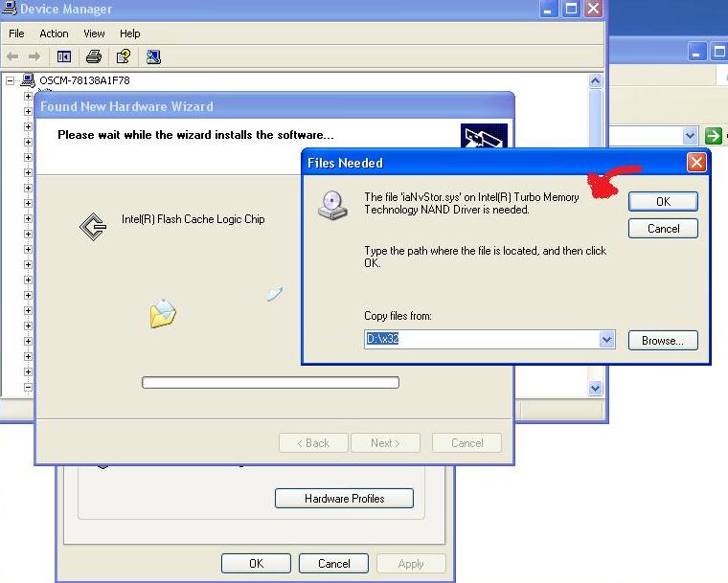
Task: Click the wizard's disabled Cancel button
Action: pos(466,443)
